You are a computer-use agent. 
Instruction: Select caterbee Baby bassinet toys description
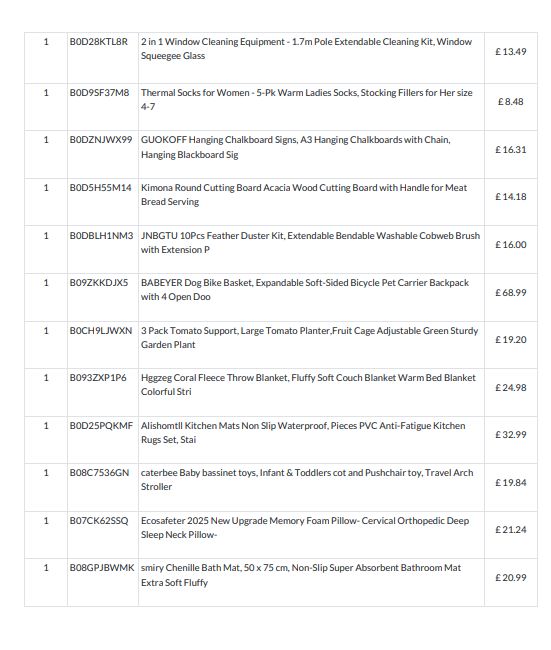coord(307,480)
